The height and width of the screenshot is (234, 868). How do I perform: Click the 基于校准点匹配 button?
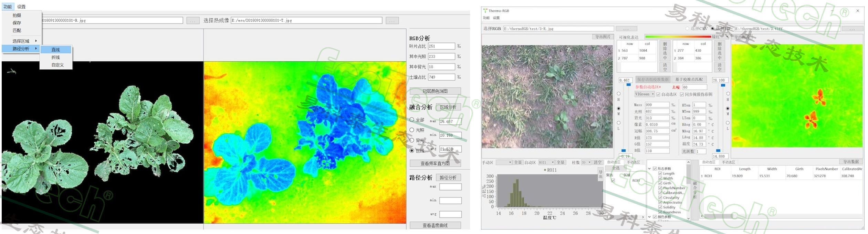click(x=689, y=80)
